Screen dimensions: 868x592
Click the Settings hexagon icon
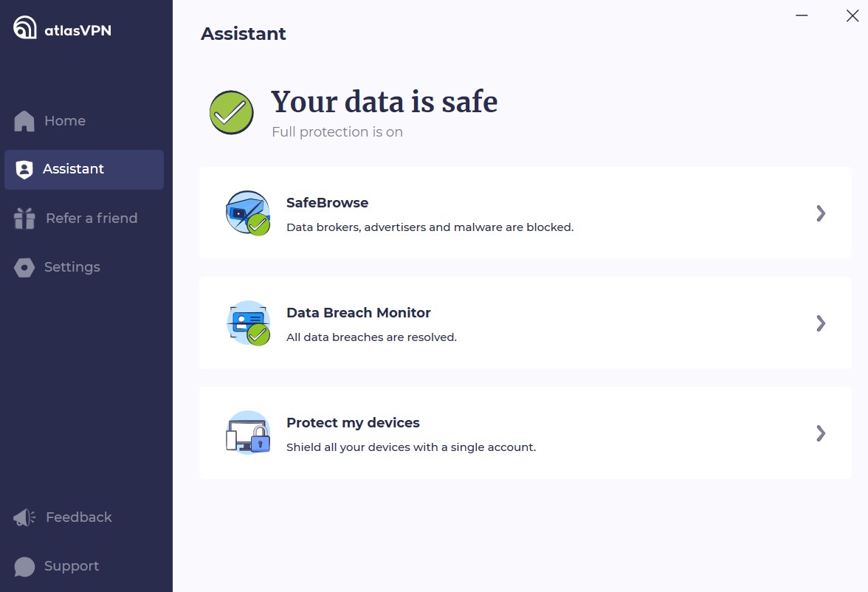point(24,267)
